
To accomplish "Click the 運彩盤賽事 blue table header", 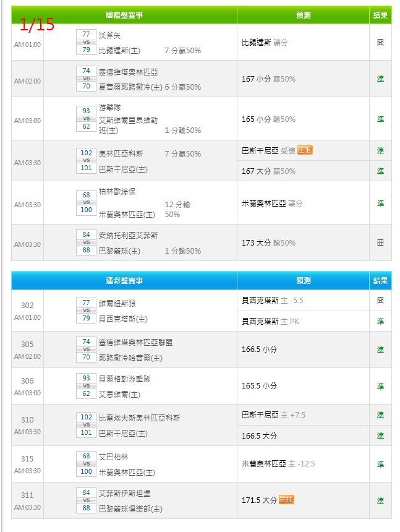I will (124, 281).
